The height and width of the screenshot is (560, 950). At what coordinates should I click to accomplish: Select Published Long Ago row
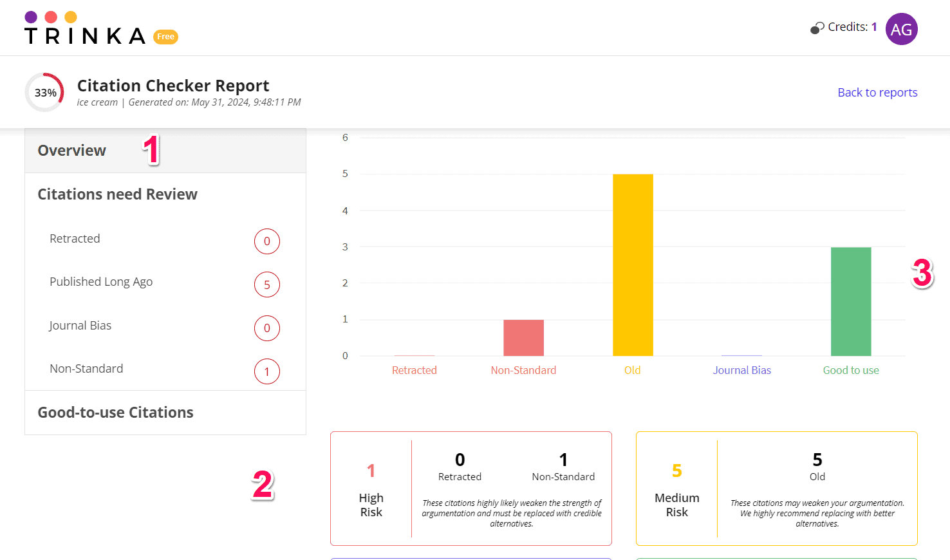pyautogui.click(x=165, y=283)
